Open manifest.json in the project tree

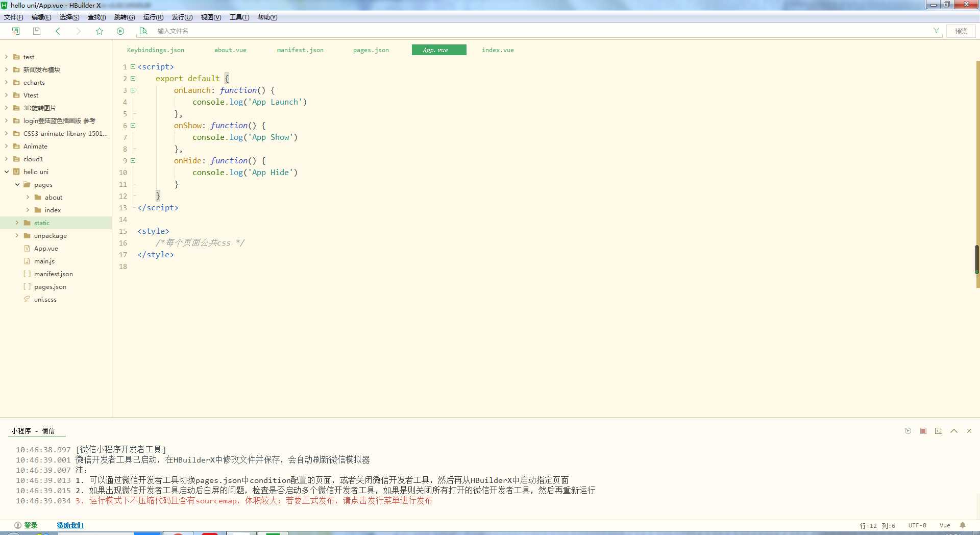pyautogui.click(x=53, y=274)
